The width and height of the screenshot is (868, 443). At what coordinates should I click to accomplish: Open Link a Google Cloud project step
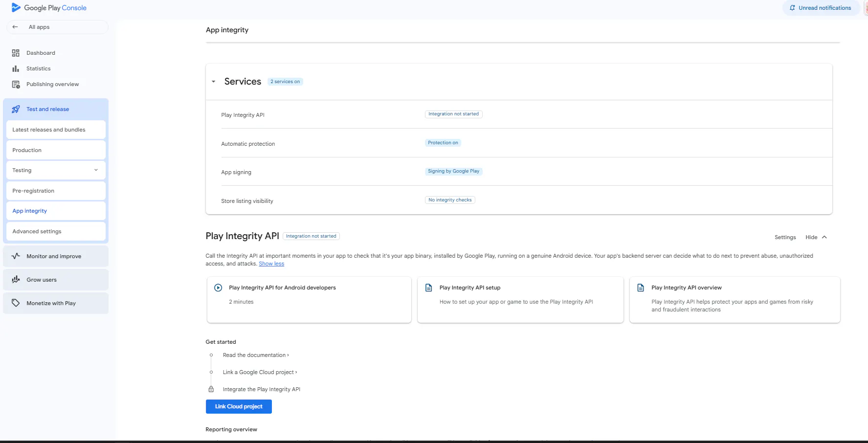[x=260, y=372]
